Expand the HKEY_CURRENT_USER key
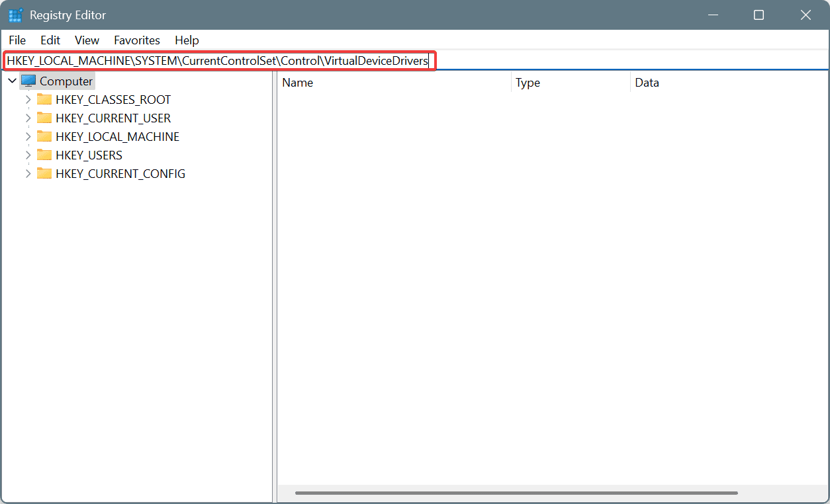Image resolution: width=830 pixels, height=504 pixels. click(28, 118)
